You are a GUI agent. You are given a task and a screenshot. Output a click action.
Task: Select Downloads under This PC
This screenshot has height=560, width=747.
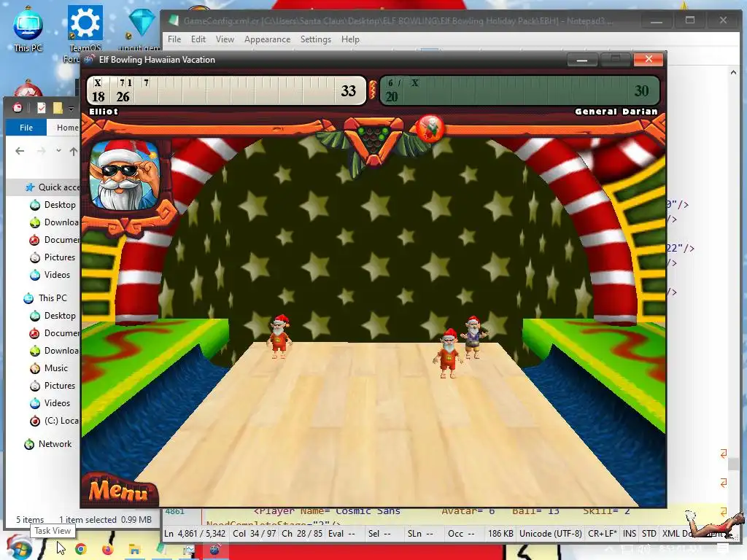pyautogui.click(x=60, y=351)
